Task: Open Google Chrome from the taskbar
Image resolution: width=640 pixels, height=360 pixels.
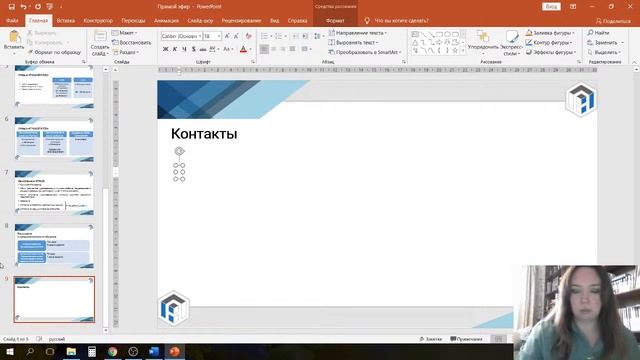Action: click(x=113, y=351)
